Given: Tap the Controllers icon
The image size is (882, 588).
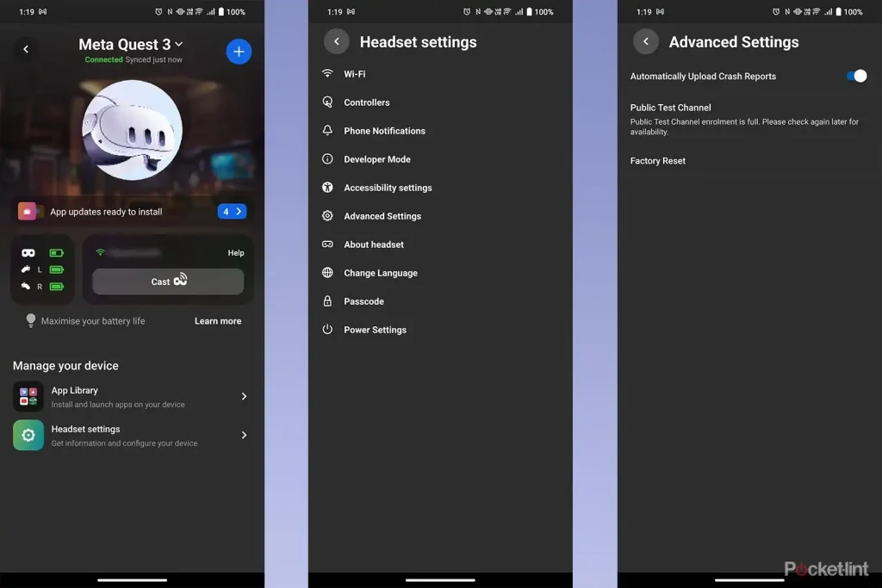Looking at the screenshot, I should 327,102.
